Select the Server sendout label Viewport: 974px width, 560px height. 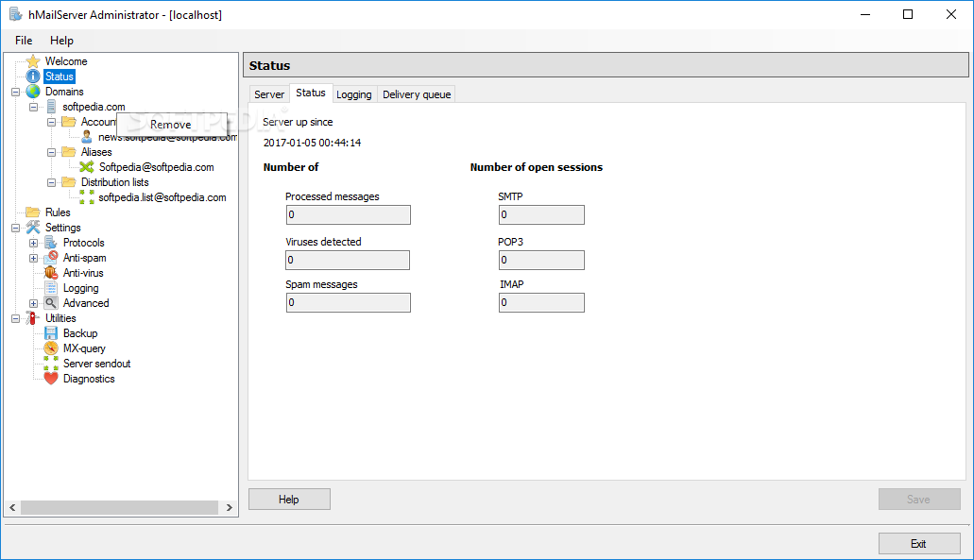click(x=97, y=364)
